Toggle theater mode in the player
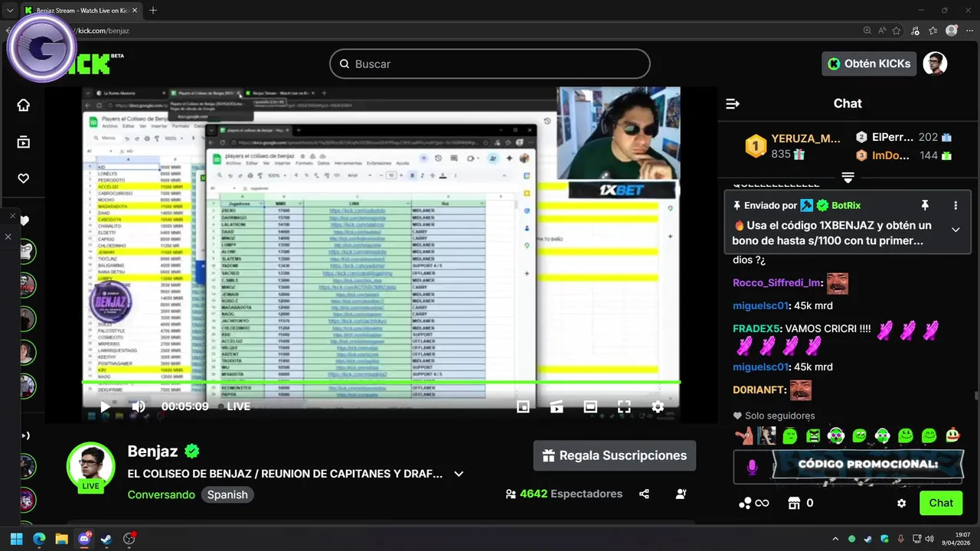The width and height of the screenshot is (980, 551). (x=590, y=407)
